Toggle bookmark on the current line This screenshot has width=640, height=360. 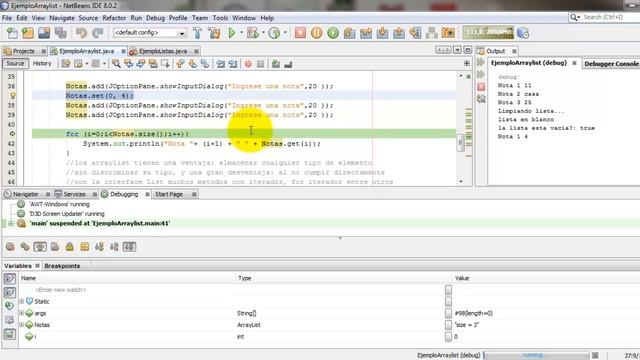click(x=205, y=64)
